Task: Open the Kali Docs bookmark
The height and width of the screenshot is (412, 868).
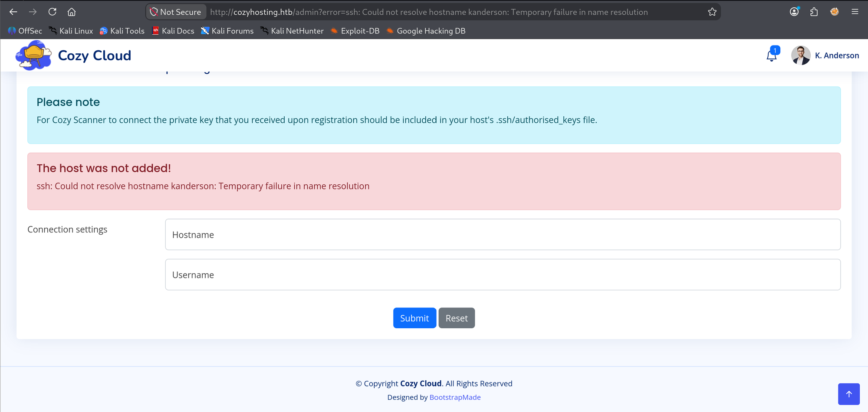Action: (x=173, y=31)
